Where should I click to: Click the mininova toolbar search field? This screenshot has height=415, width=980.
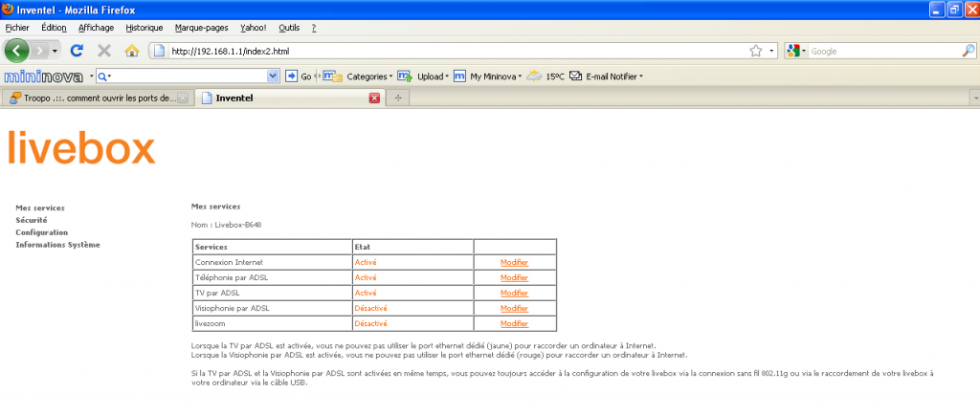tap(189, 76)
